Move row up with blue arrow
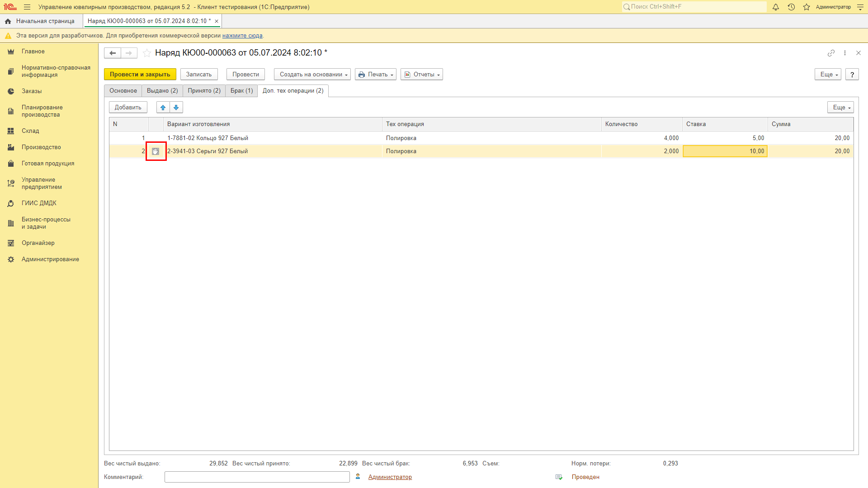This screenshot has width=868, height=488. (x=163, y=108)
